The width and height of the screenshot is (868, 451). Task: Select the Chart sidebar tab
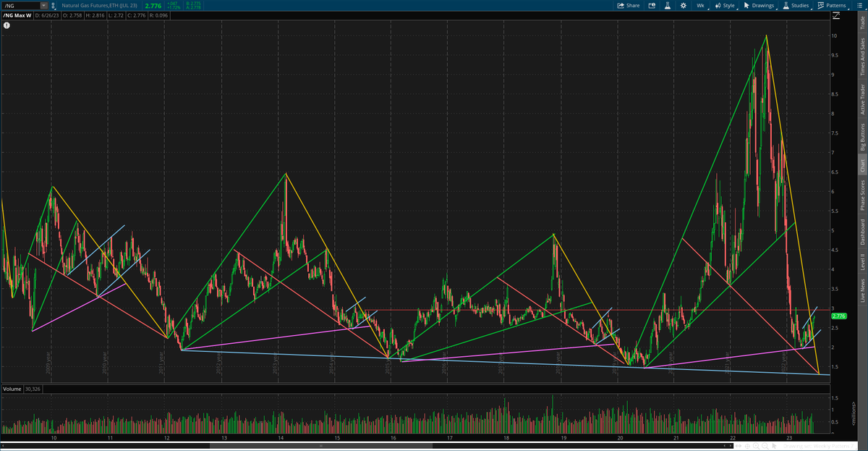pos(861,165)
